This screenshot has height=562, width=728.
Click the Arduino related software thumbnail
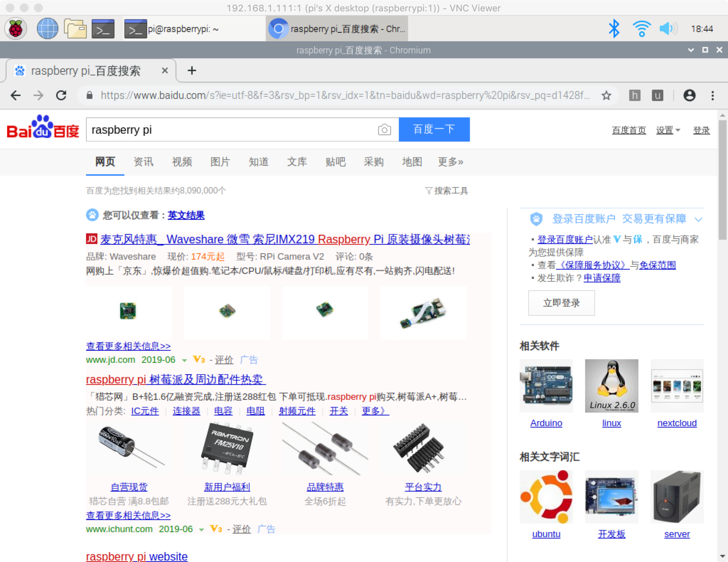tap(546, 386)
